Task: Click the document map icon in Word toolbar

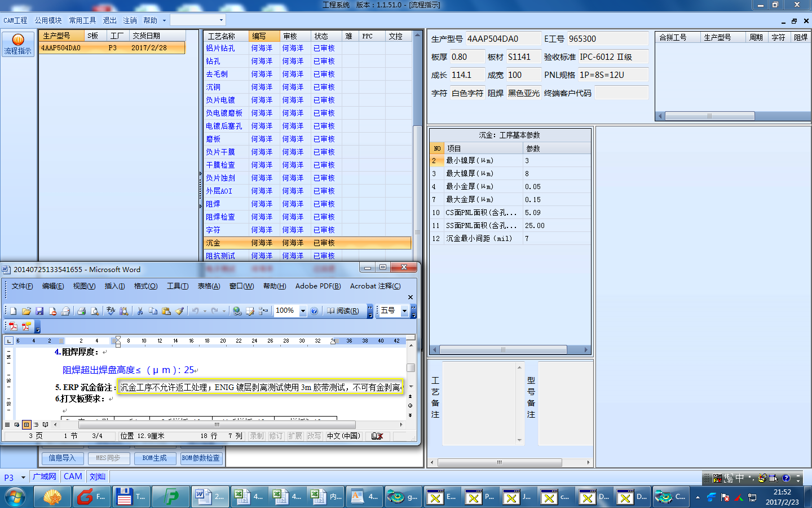Action: [x=263, y=311]
